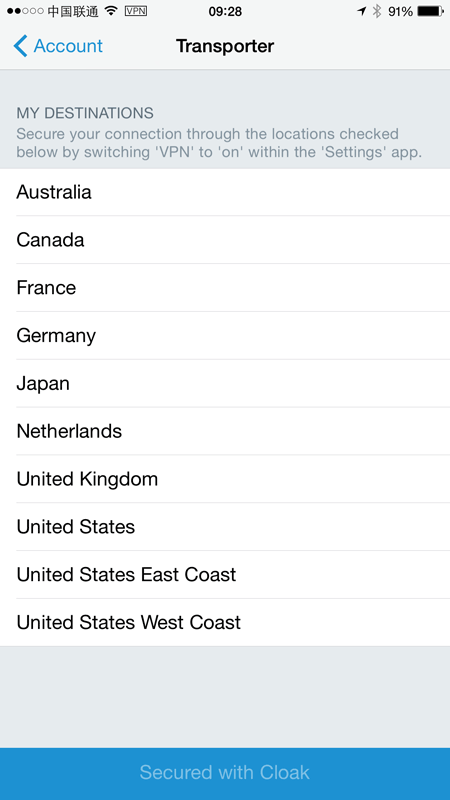Choose United States East Coast

[225, 574]
